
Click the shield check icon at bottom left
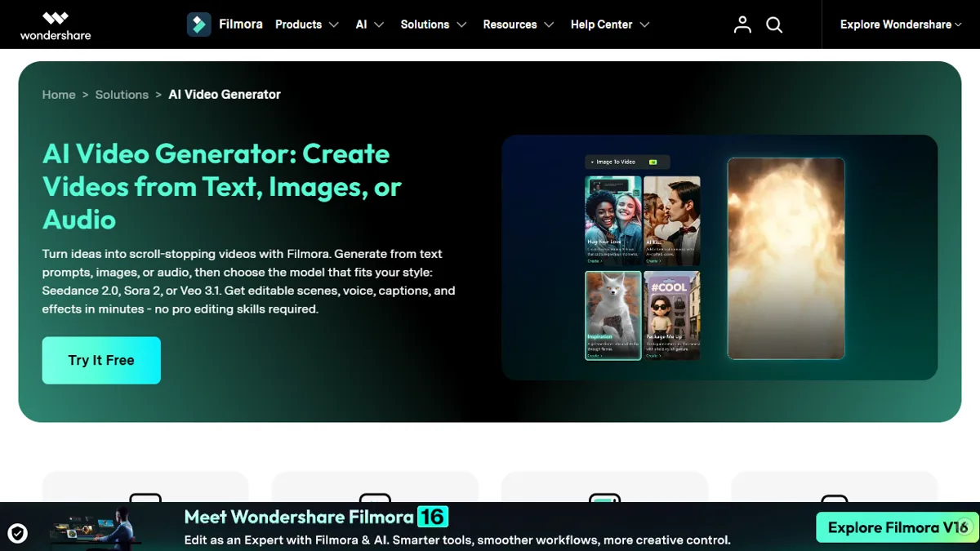(17, 534)
